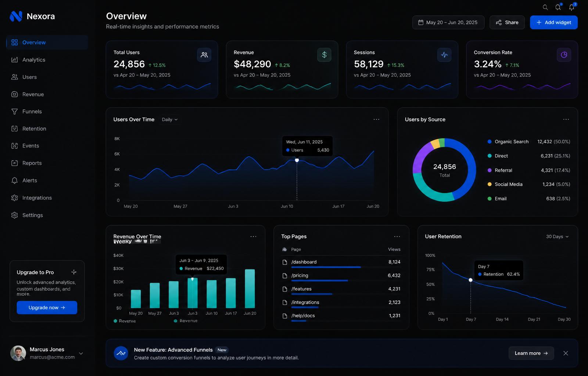This screenshot has width=588, height=376.
Task: Open the first notification bell
Action: pos(558,7)
